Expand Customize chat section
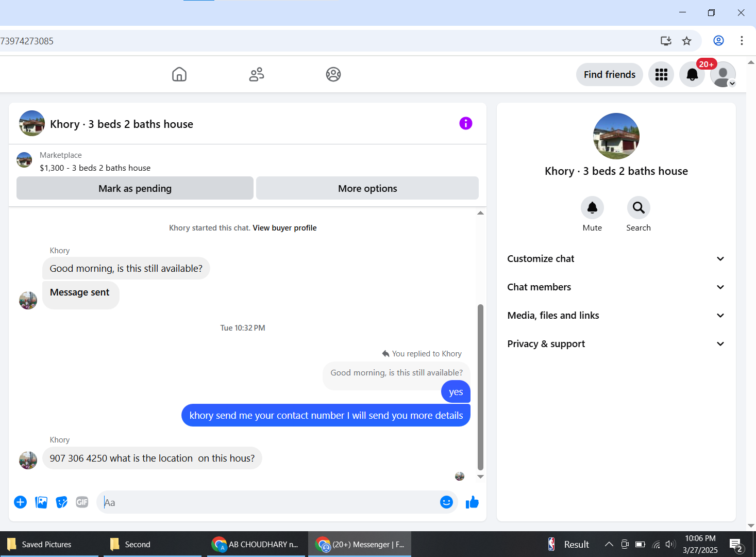Viewport: 756px width, 557px height. 616,259
